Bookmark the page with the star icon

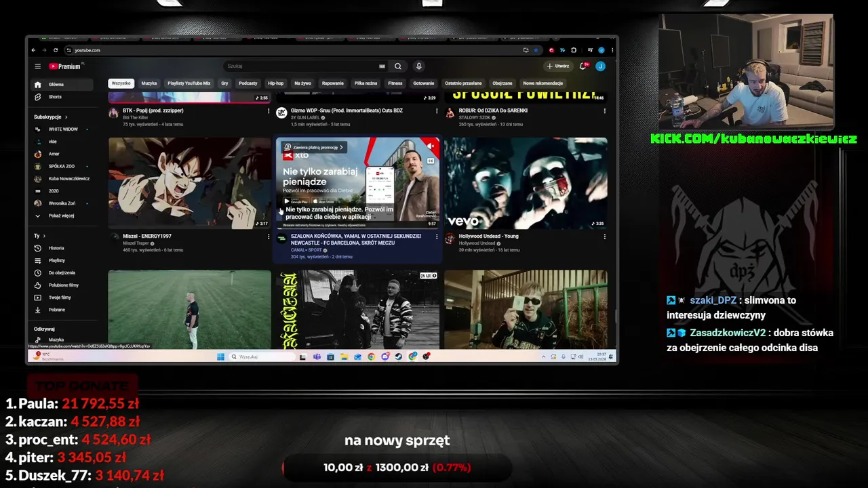(536, 50)
